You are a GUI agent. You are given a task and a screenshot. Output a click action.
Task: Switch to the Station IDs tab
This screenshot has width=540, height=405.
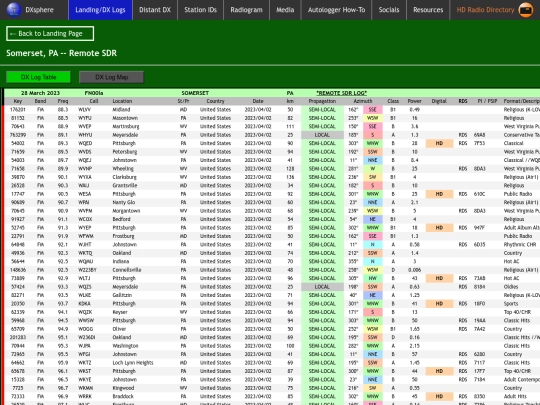tap(200, 10)
